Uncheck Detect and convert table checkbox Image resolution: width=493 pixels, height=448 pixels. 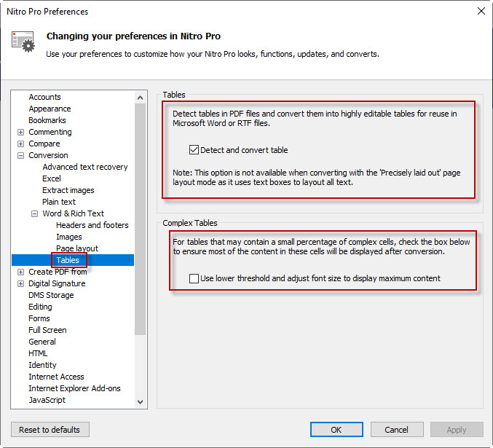coord(194,150)
